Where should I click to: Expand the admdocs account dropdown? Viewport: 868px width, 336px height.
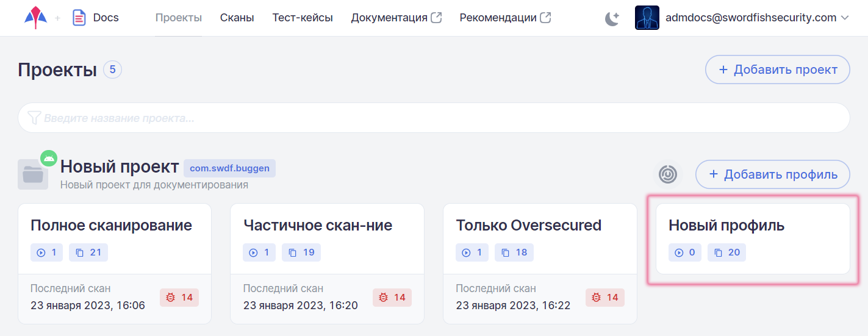click(x=845, y=18)
